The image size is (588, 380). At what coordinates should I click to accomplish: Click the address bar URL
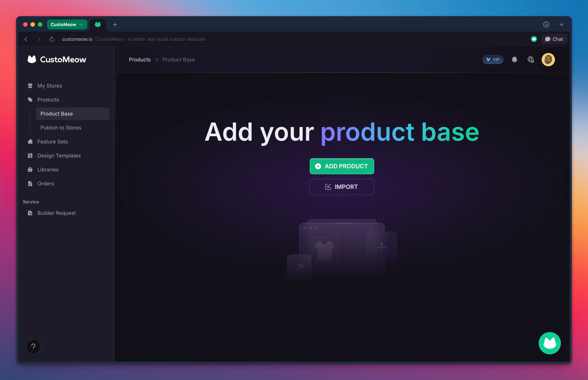click(x=77, y=39)
